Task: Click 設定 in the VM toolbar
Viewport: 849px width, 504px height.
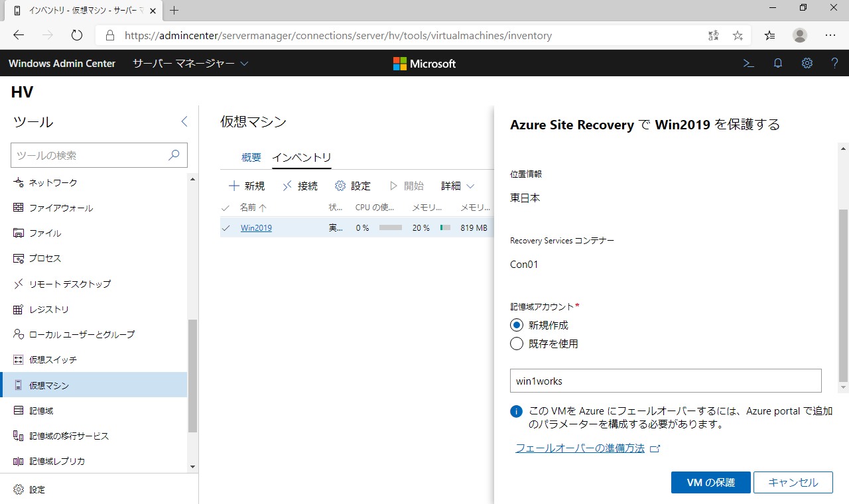Action: pyautogui.click(x=353, y=186)
